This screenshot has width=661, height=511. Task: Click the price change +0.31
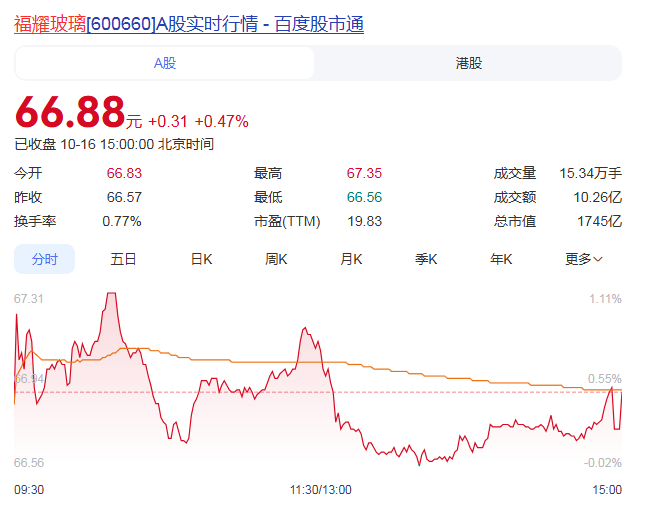(168, 121)
